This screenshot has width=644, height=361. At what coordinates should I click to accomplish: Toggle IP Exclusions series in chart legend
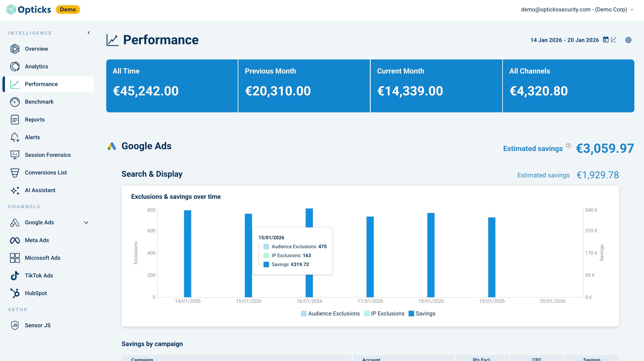click(x=384, y=314)
